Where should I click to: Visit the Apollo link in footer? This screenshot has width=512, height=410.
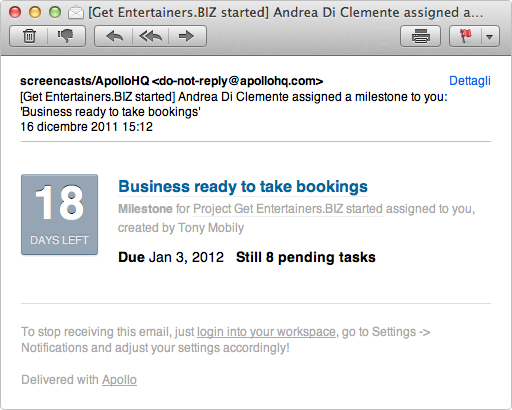pos(119,380)
